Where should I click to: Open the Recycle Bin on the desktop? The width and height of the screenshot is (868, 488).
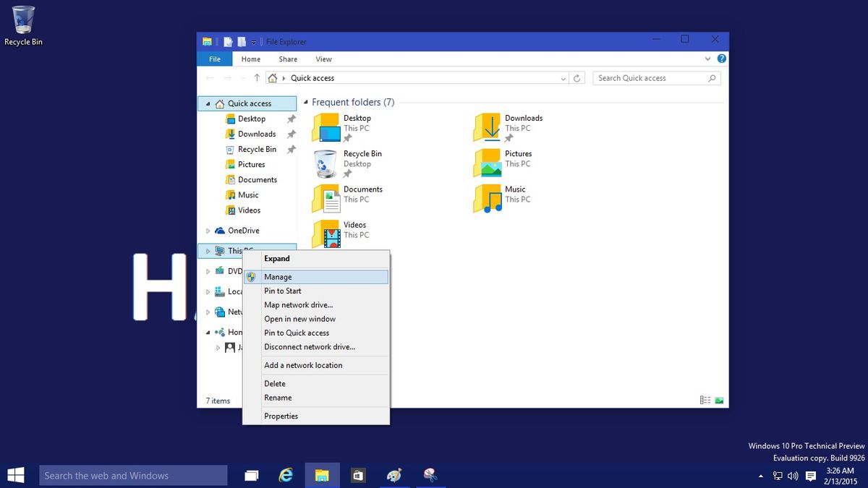coord(22,20)
